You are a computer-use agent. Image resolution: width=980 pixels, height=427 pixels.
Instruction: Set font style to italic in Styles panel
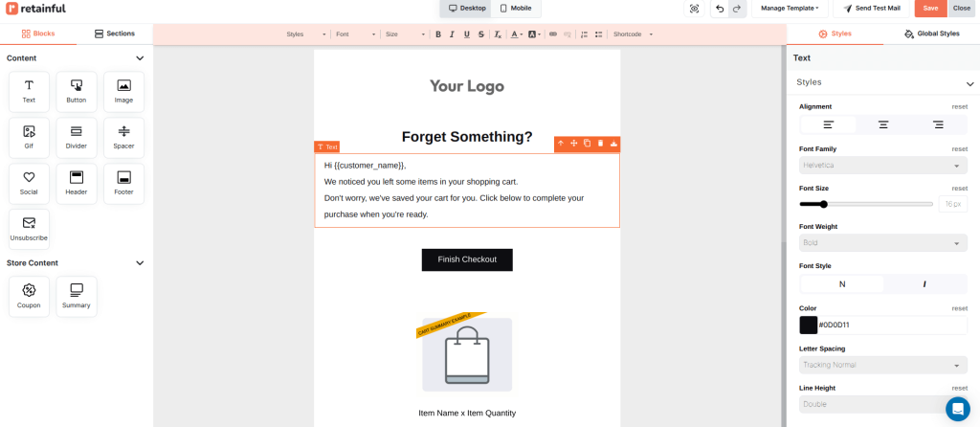coord(925,283)
